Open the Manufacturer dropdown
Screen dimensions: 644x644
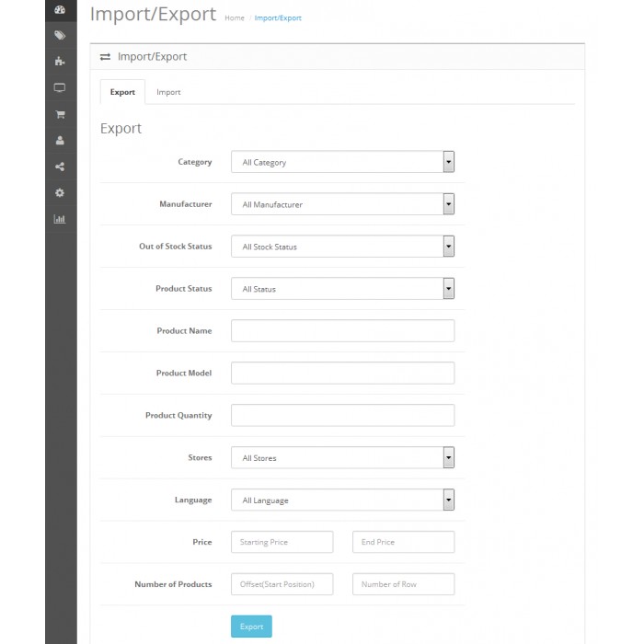click(342, 204)
